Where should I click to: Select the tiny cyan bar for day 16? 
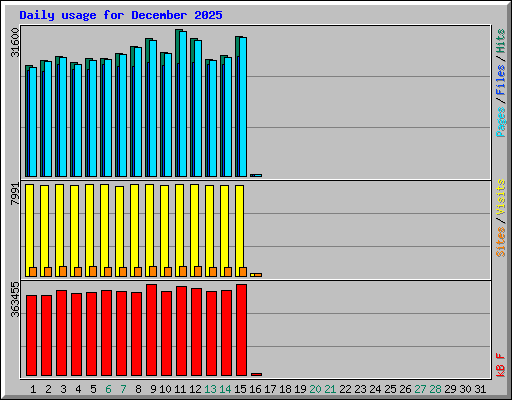coord(258,175)
